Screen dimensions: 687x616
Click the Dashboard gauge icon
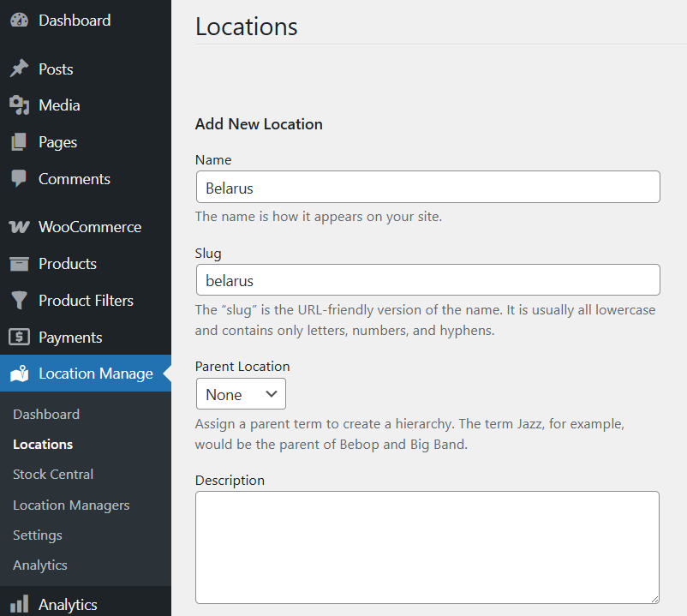[19, 21]
